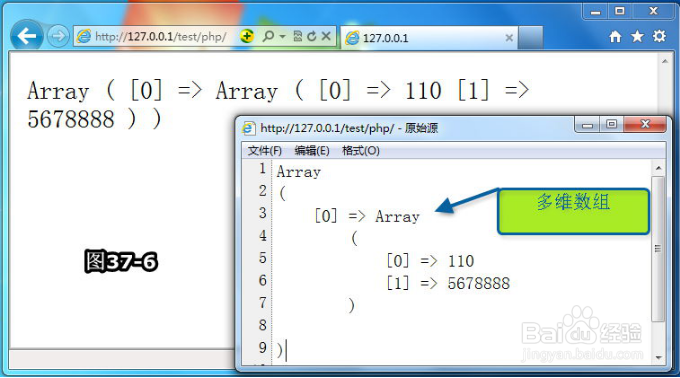Click '110' in the main page output
680x378 pixels.
click(x=423, y=91)
